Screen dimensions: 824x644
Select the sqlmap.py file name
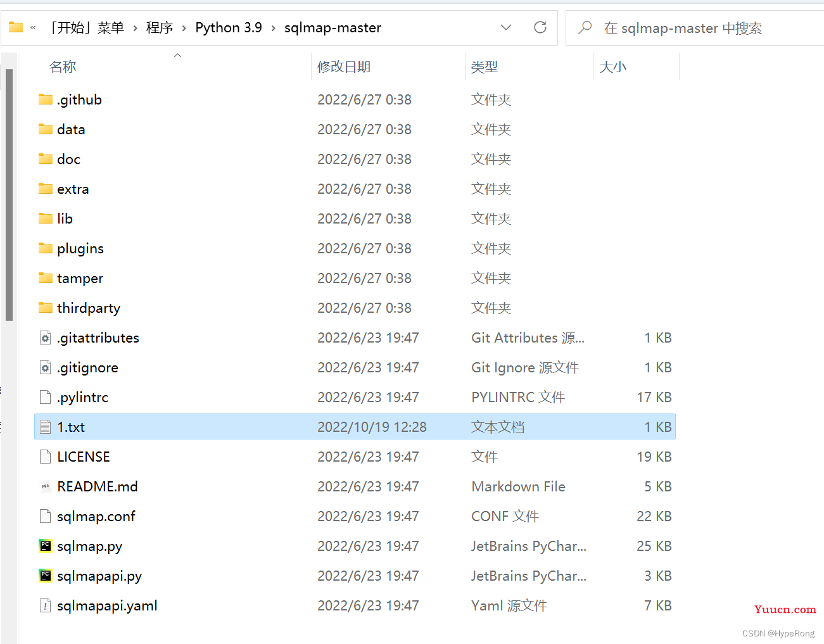[x=90, y=546]
